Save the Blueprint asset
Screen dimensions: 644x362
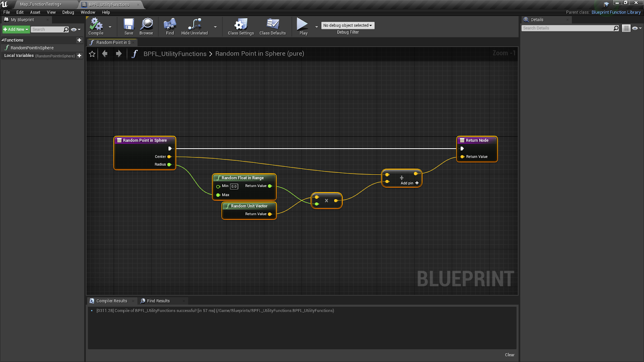pos(128,26)
